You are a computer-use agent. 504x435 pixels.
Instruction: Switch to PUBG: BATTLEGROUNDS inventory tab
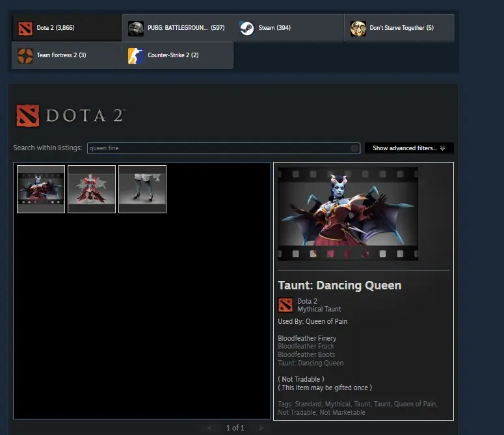tap(178, 28)
